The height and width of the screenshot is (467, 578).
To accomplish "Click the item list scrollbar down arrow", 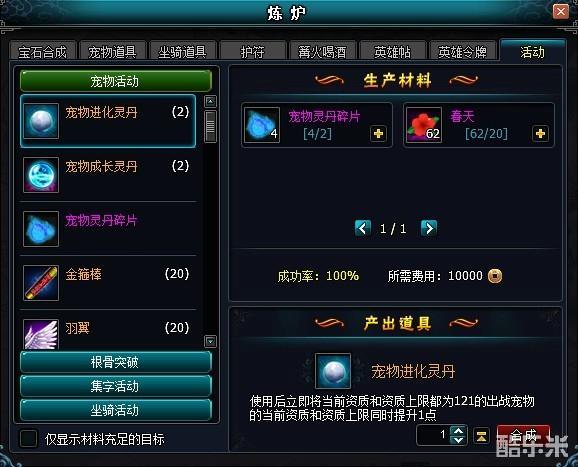I will pyautogui.click(x=210, y=342).
